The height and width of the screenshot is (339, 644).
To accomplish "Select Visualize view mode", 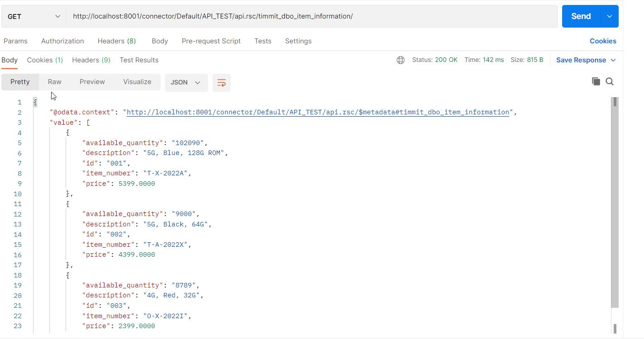I will tap(137, 82).
